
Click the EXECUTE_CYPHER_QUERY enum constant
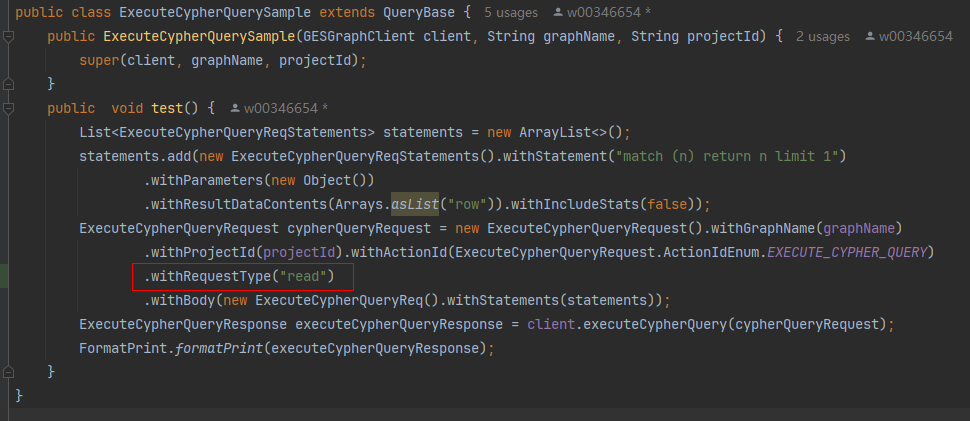pyautogui.click(x=849, y=253)
